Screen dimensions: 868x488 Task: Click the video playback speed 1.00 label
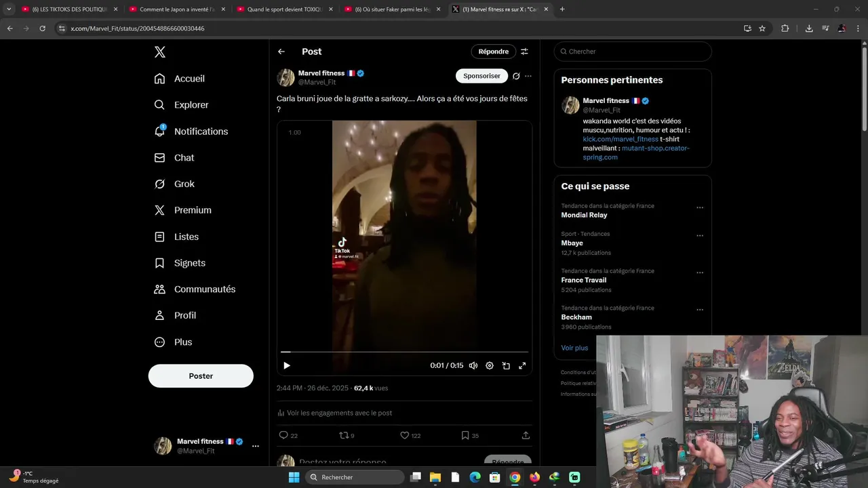(x=294, y=132)
